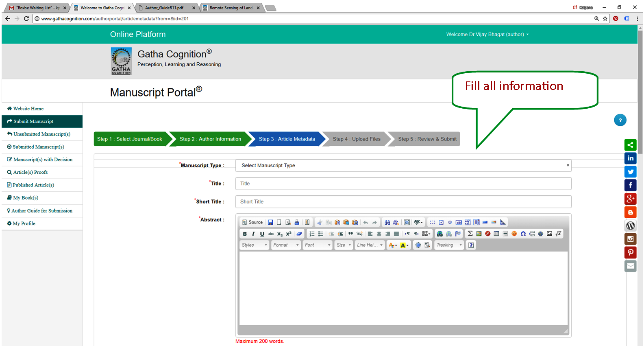
Task: Open the Select Manuscript Type dropdown
Action: tap(403, 166)
